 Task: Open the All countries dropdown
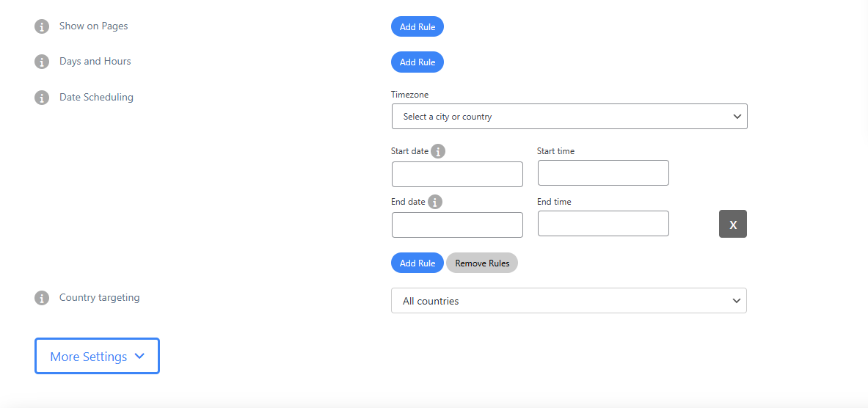(569, 301)
